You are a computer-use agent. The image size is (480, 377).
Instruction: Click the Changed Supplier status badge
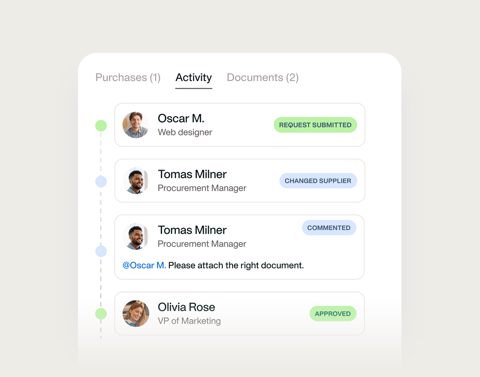[318, 181]
